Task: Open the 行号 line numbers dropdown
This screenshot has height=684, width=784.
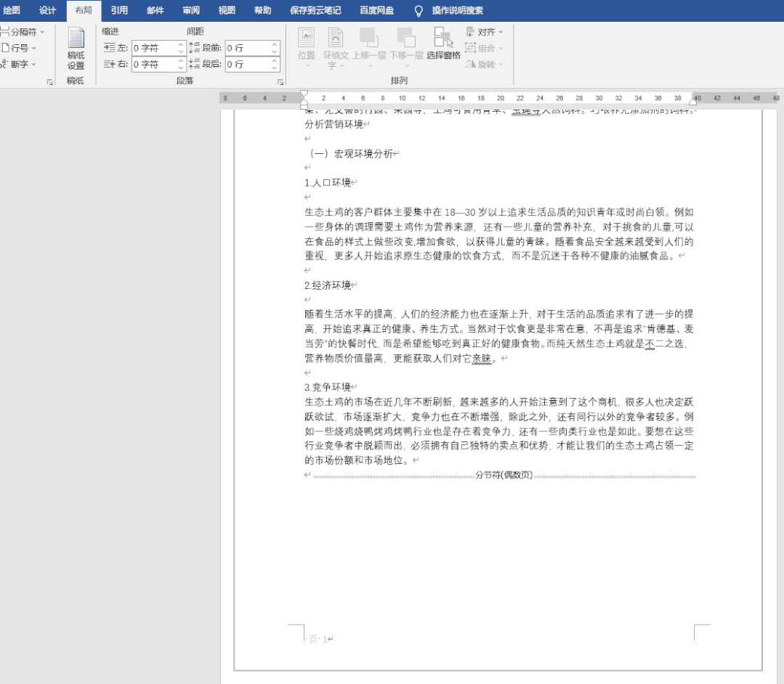Action: [18, 48]
